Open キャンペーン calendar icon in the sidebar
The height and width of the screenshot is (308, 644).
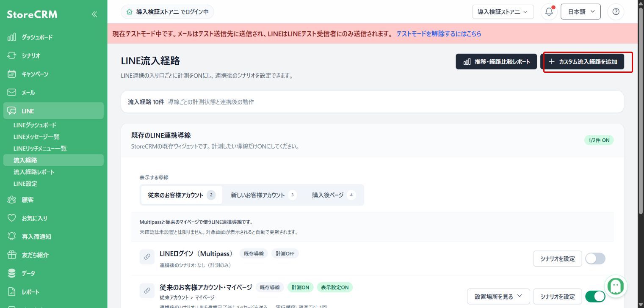pos(12,74)
